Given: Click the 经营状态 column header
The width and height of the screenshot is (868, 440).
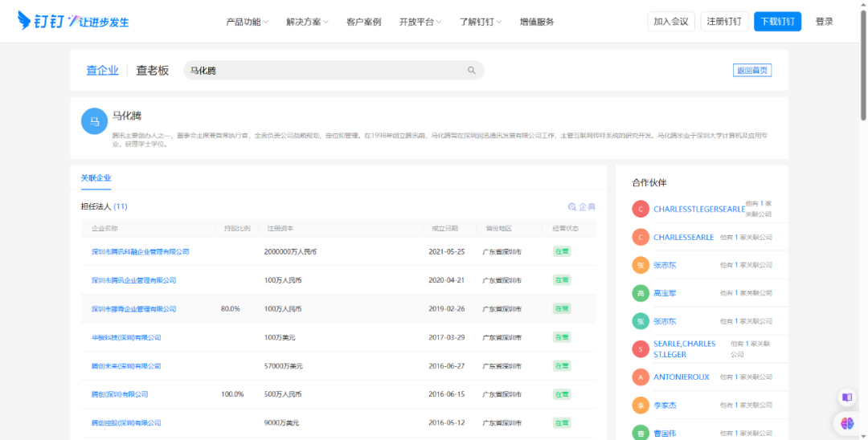Looking at the screenshot, I should [565, 228].
